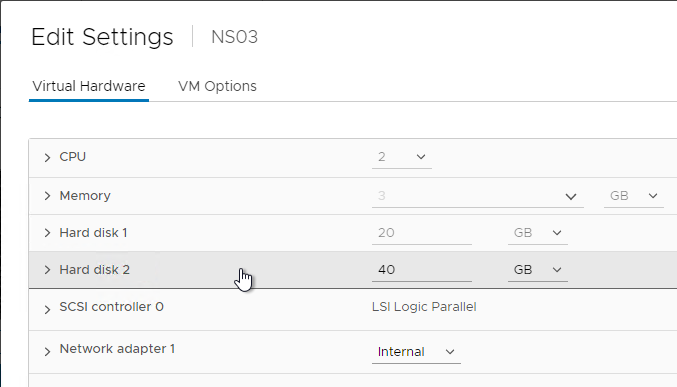The image size is (677, 387).
Task: Open Hard disk 1 unit dropdown
Action: (x=538, y=233)
